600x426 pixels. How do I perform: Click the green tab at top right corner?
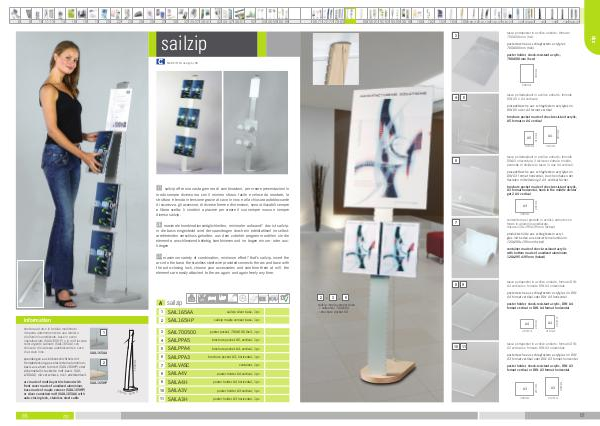point(589,38)
